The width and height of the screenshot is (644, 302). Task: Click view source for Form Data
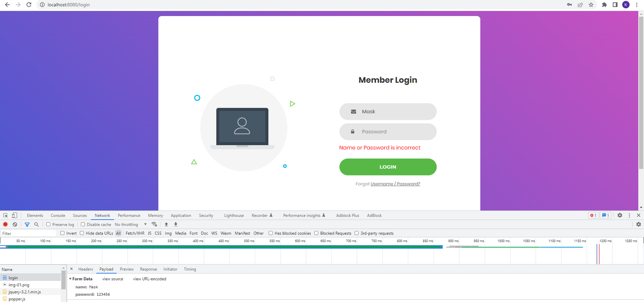[x=112, y=279]
